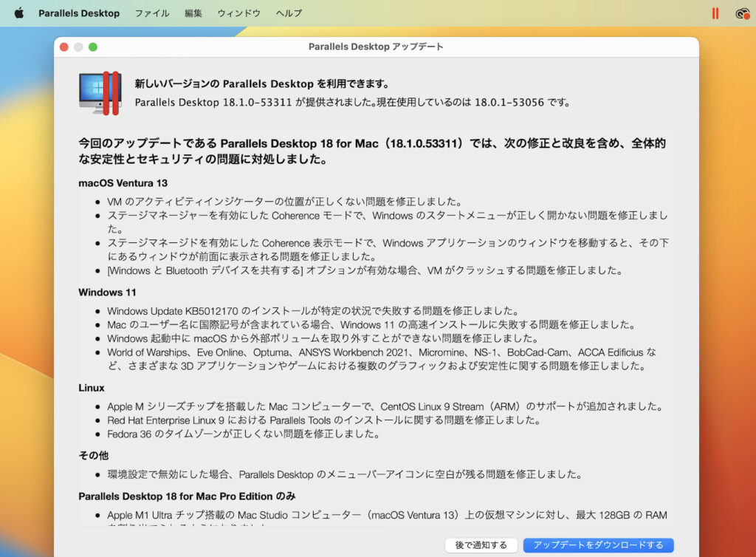The image size is (756, 557).
Task: Click the 新しいバージョン headline text
Action: pos(262,84)
